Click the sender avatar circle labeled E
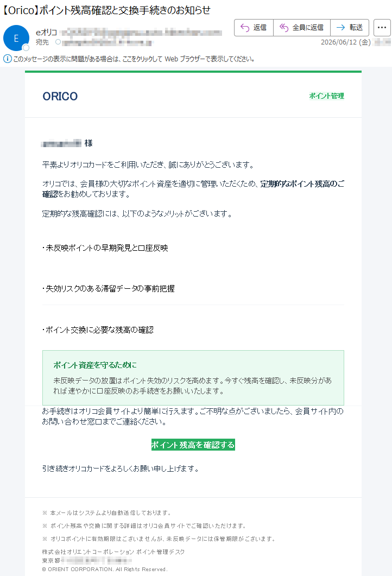 pos(16,38)
